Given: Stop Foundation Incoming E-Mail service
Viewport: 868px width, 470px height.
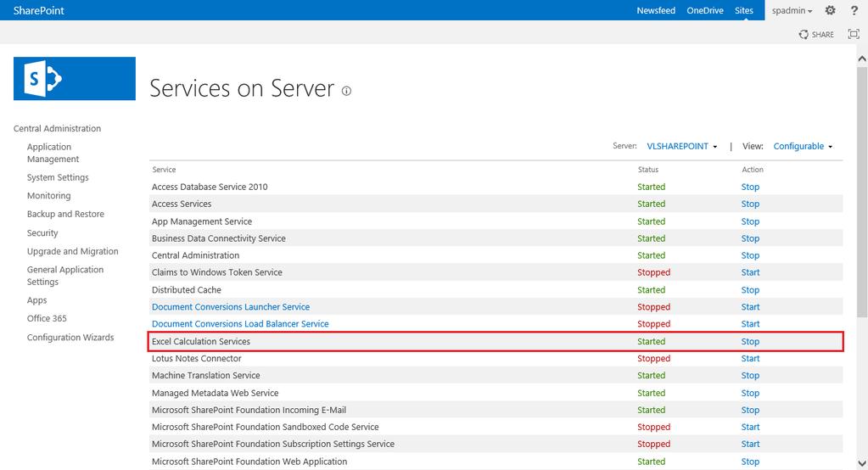Looking at the screenshot, I should click(750, 411).
